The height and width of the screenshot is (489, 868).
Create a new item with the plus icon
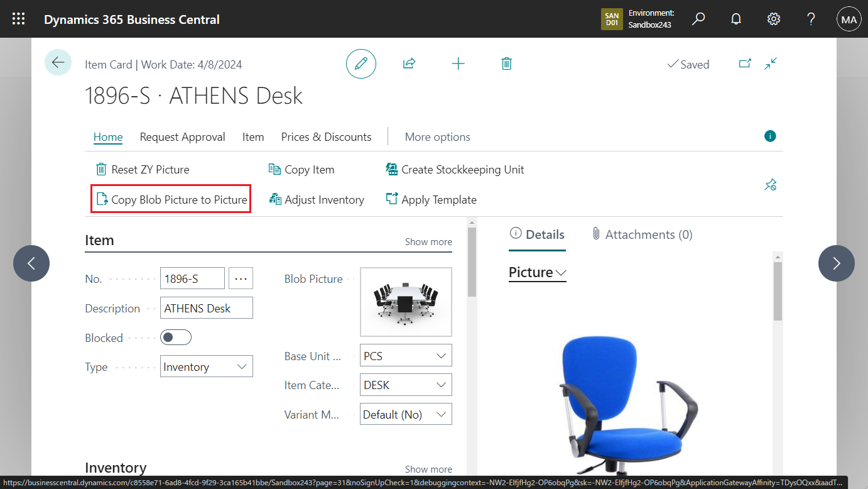point(458,63)
